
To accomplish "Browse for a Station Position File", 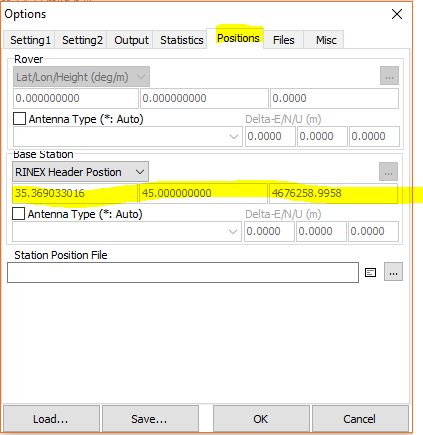I will tap(393, 272).
